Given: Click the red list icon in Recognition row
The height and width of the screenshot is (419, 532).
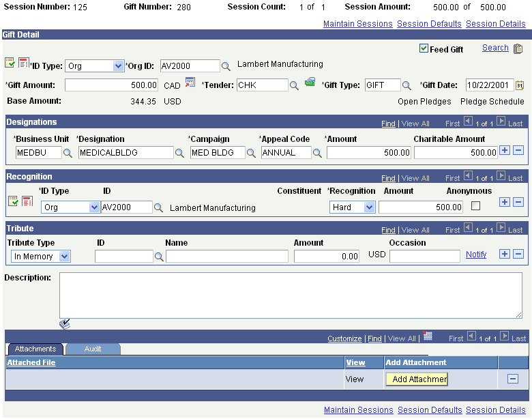Looking at the screenshot, I should [27, 201].
